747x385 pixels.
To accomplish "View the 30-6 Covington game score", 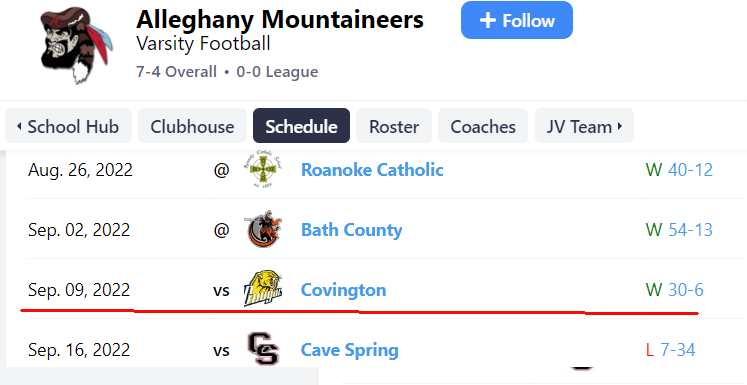I will tap(686, 290).
